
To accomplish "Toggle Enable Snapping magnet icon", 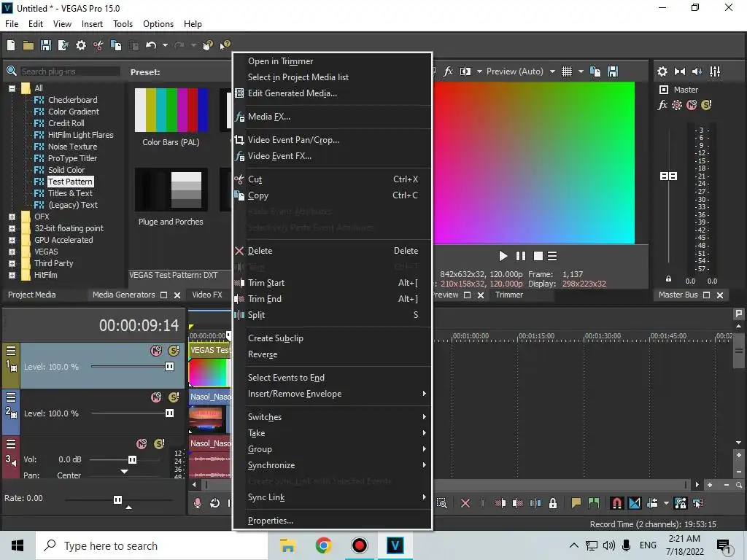I will pos(616,503).
